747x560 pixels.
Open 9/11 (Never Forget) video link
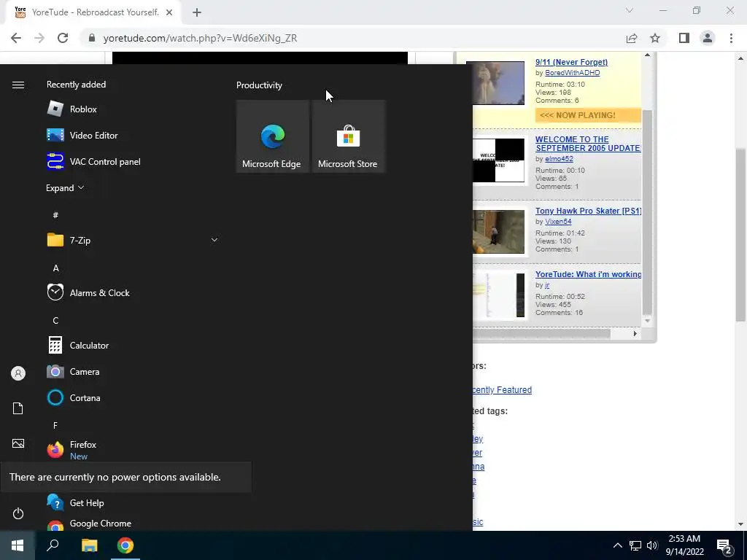pyautogui.click(x=571, y=62)
